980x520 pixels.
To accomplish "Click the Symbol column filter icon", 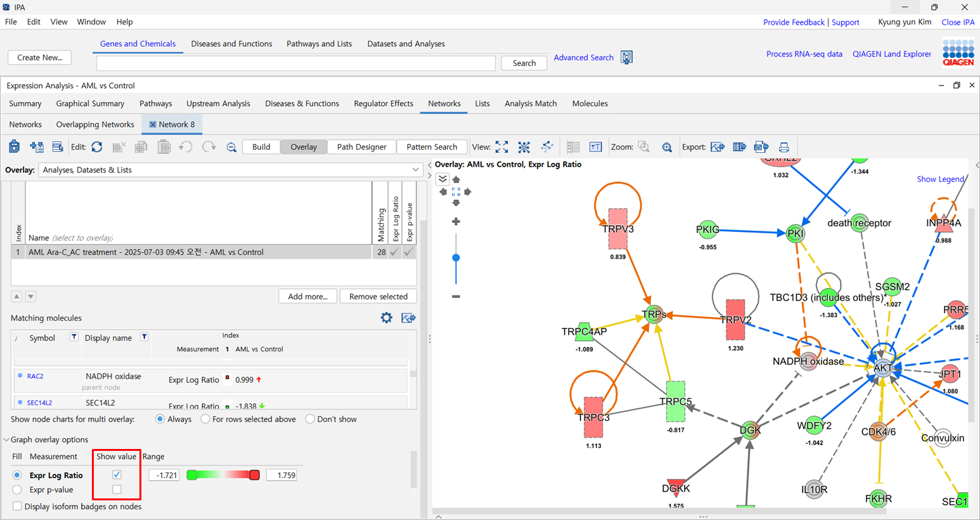I will coord(74,337).
